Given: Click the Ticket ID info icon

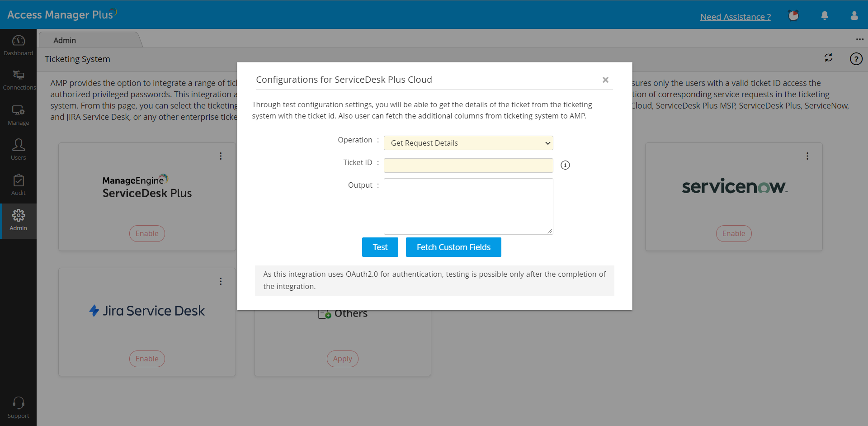Looking at the screenshot, I should (565, 165).
